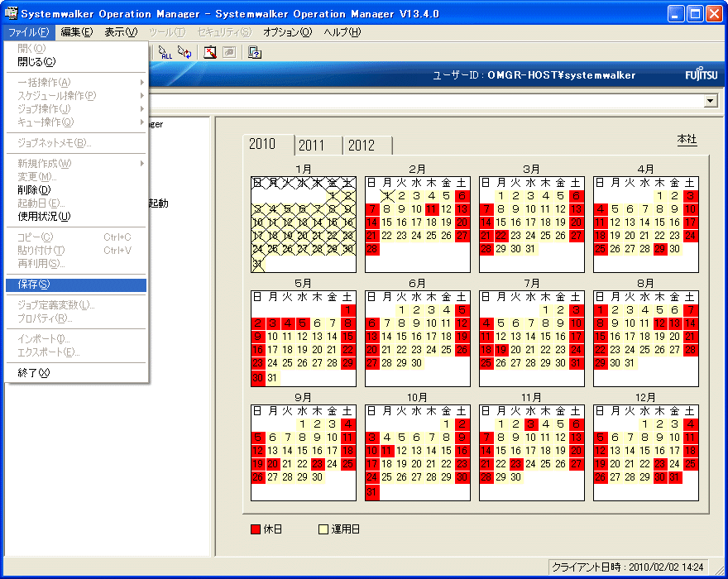728x579 pixels.
Task: Expand the キュー操作(Q) submenu arrow
Action: pyautogui.click(x=141, y=122)
